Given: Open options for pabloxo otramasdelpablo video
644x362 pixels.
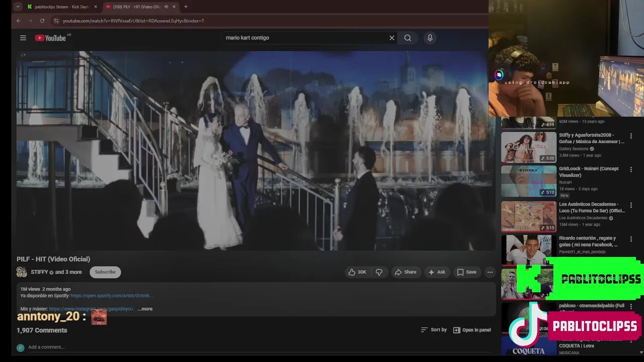Looking at the screenshot, I should pos(631,306).
